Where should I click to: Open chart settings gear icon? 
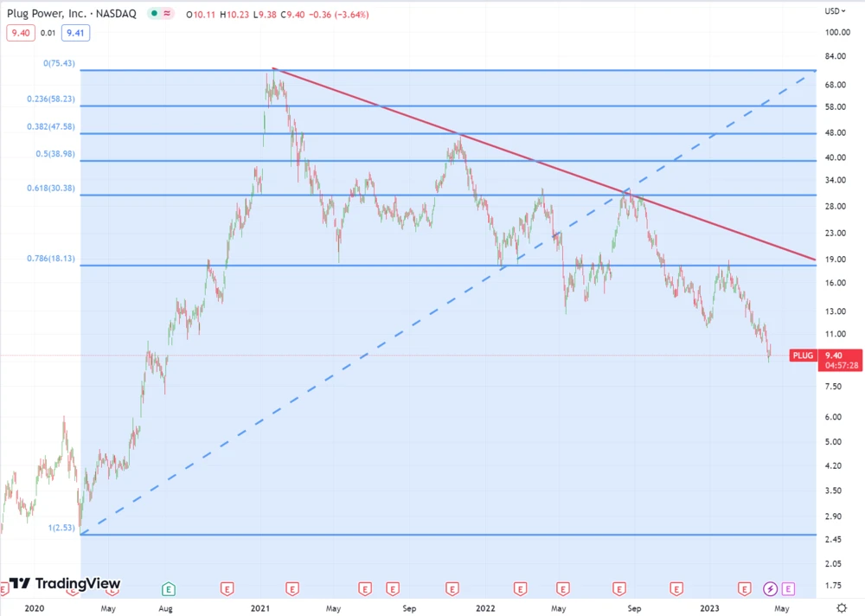pyautogui.click(x=842, y=607)
